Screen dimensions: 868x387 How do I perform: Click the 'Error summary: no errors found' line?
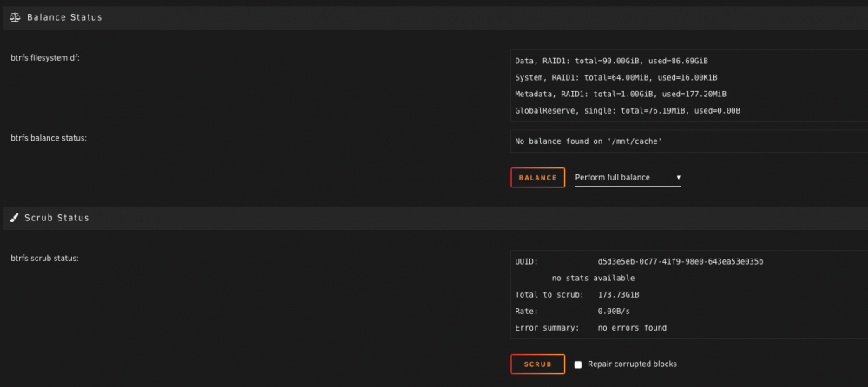[590, 328]
